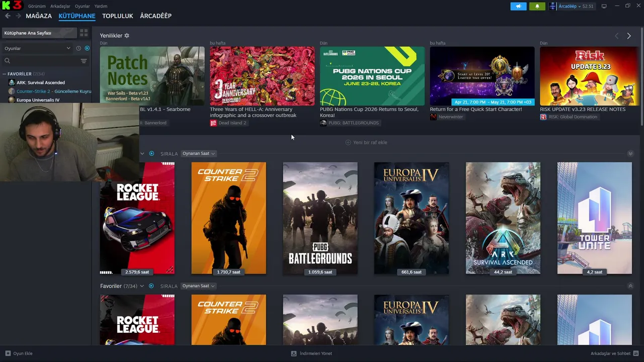This screenshot has width=644, height=362.
Task: Select the KÜTÜPHANE tab
Action: click(x=77, y=16)
